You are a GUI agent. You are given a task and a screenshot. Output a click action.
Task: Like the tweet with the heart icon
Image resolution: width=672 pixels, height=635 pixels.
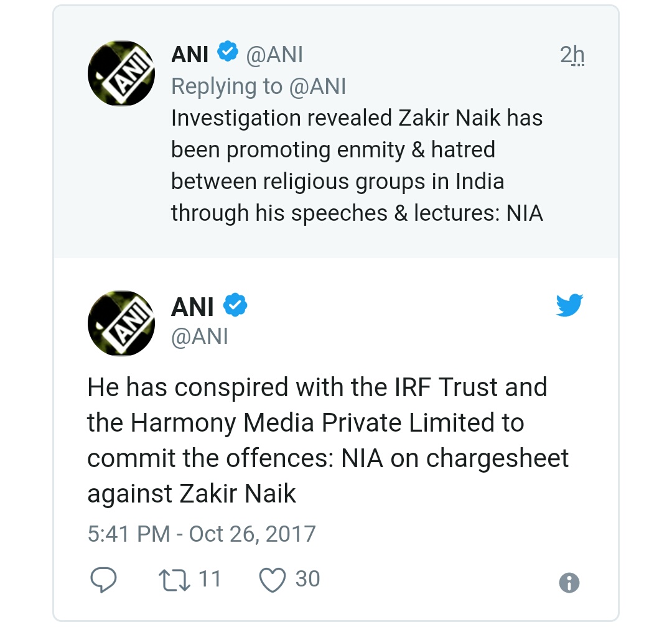point(272,581)
